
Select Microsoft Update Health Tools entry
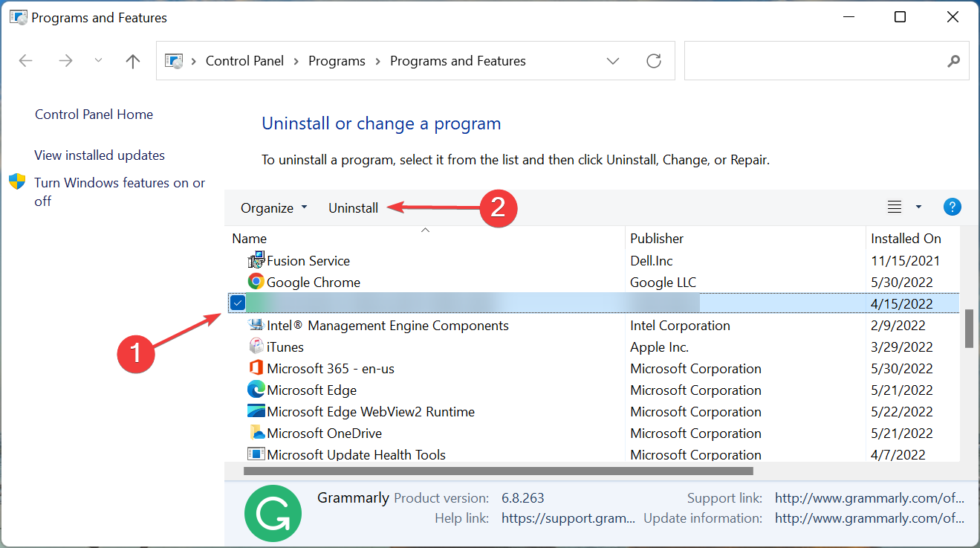click(x=357, y=454)
